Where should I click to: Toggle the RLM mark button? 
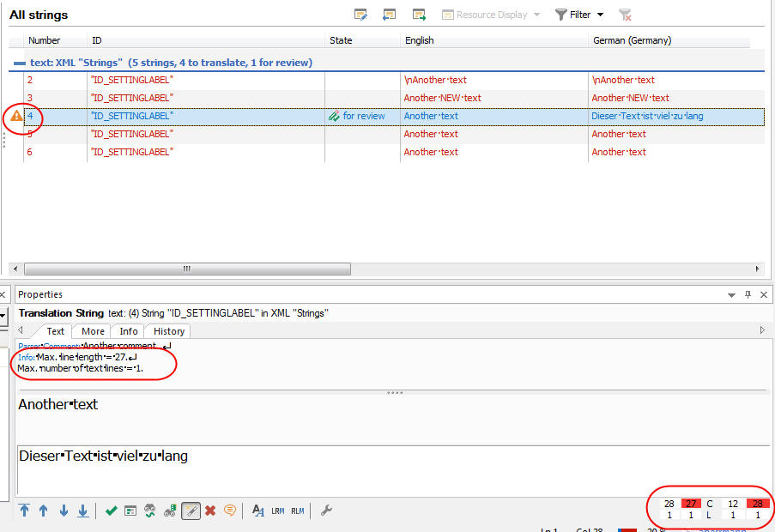297,511
